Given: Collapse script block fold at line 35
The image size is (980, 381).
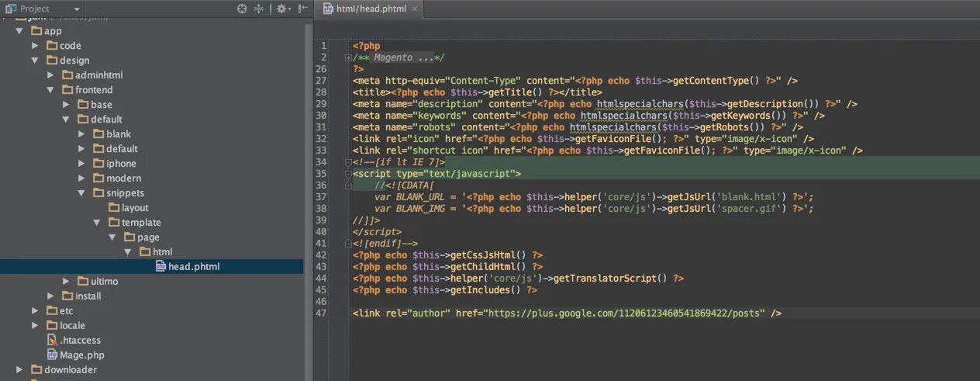Looking at the screenshot, I should pyautogui.click(x=348, y=174).
